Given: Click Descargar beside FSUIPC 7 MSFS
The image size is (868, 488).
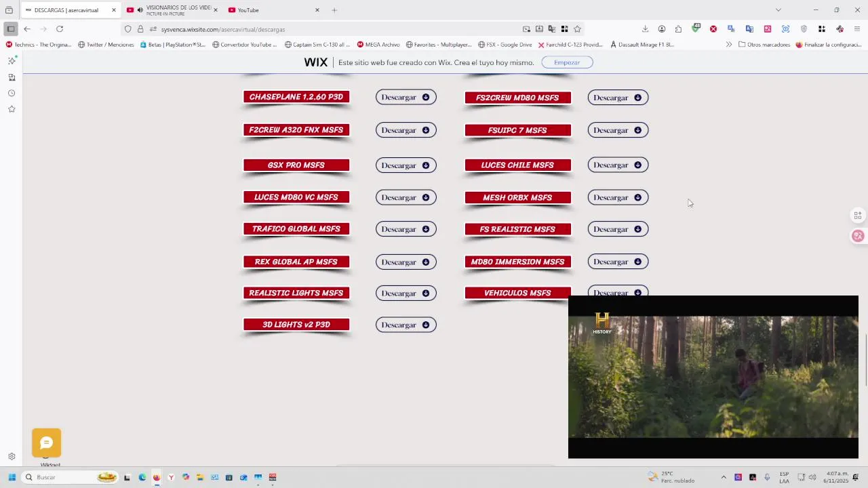Looking at the screenshot, I should pos(618,130).
